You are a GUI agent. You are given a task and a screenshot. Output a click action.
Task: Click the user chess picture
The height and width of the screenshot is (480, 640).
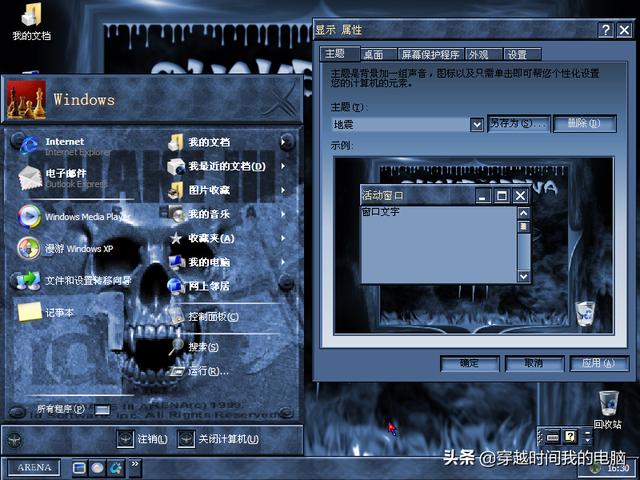click(x=27, y=100)
